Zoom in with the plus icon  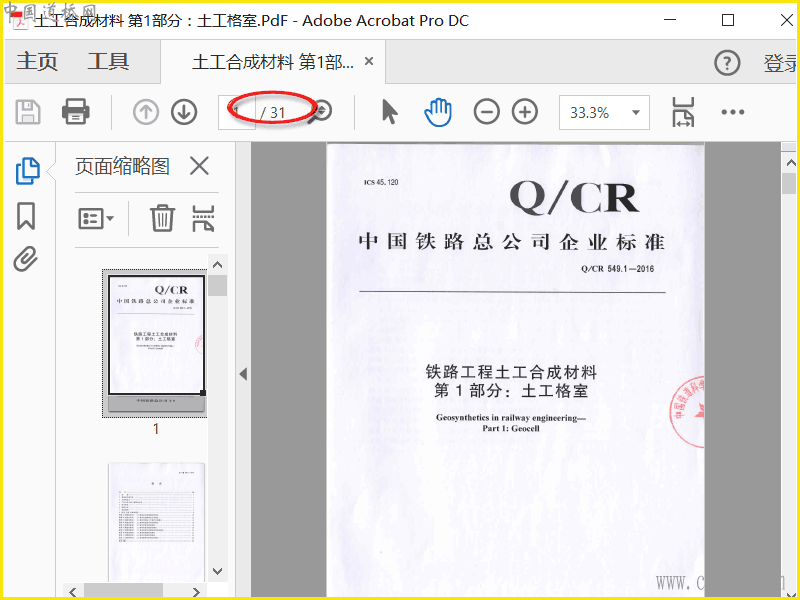point(525,112)
